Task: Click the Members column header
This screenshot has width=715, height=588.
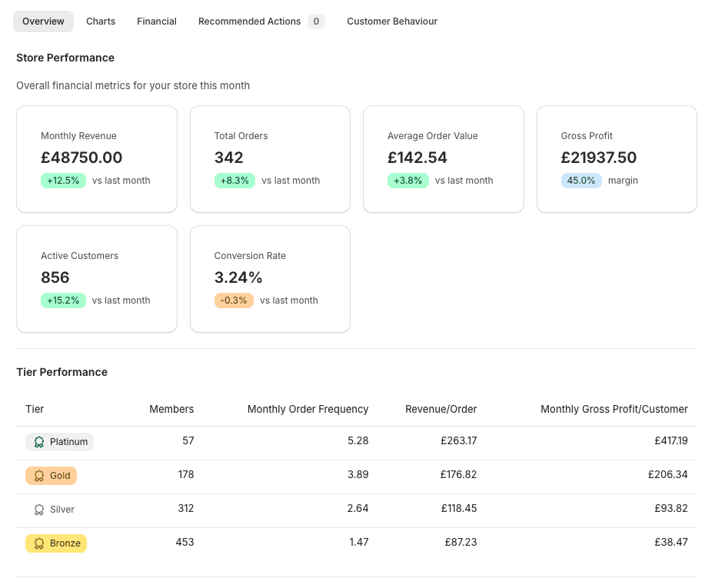Action: pyautogui.click(x=171, y=410)
